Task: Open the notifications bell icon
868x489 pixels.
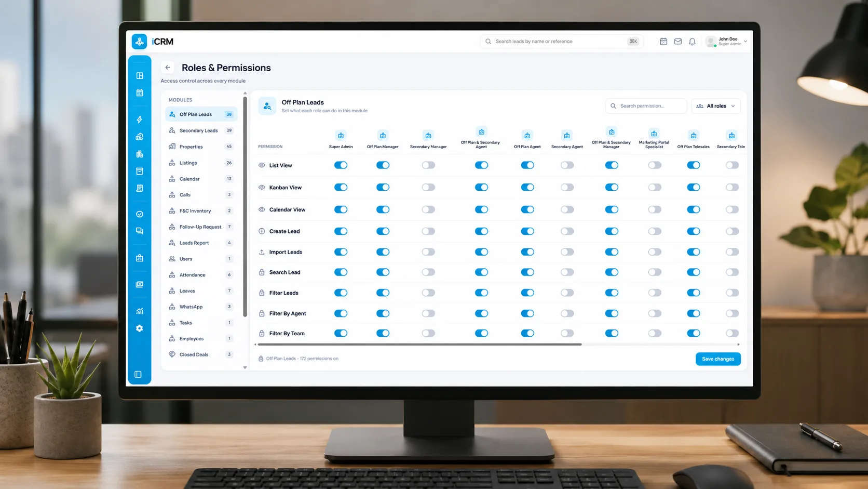Action: coord(692,42)
